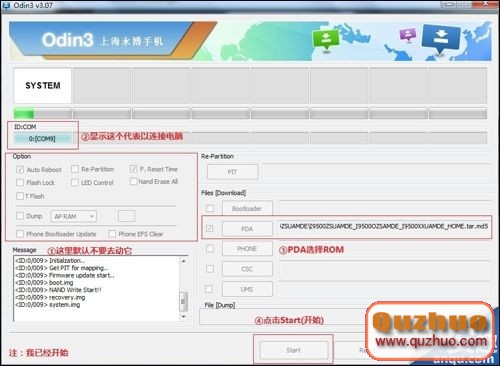Check the box next to PHONE
500x366 pixels.
tap(210, 248)
